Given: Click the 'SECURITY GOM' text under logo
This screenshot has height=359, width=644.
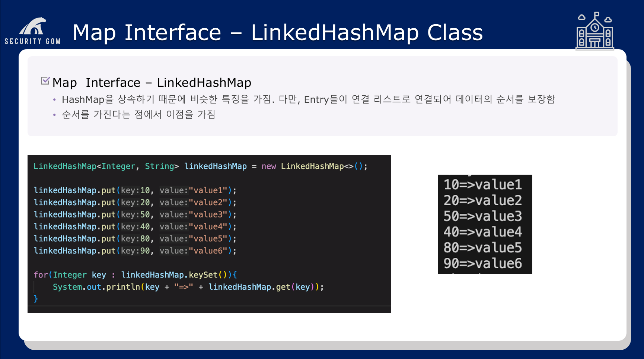Looking at the screenshot, I should (33, 41).
